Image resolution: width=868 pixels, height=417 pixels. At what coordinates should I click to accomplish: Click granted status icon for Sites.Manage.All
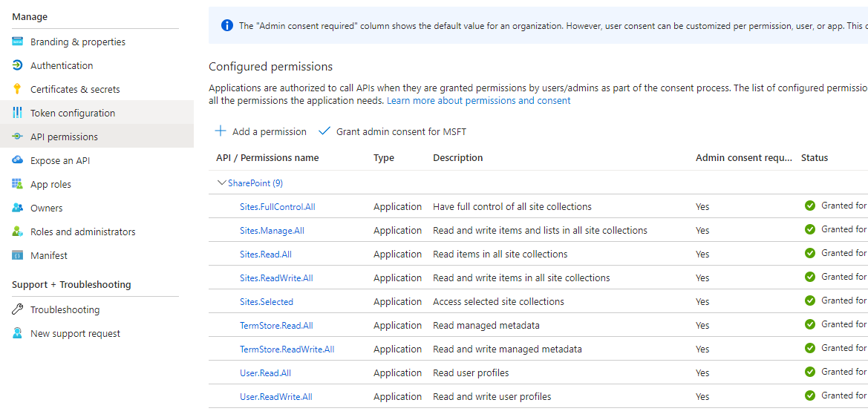click(810, 229)
